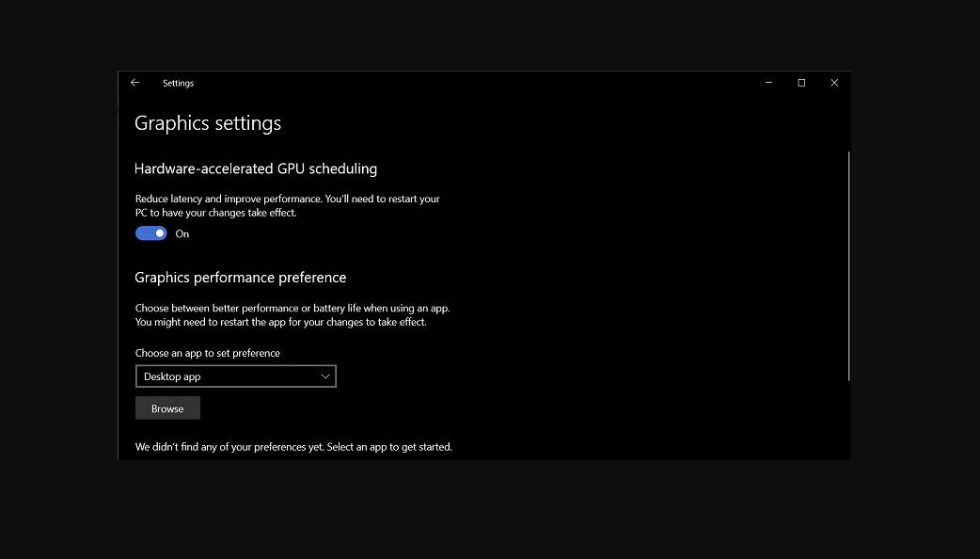Close the Settings window
The width and height of the screenshot is (980, 559).
834,83
